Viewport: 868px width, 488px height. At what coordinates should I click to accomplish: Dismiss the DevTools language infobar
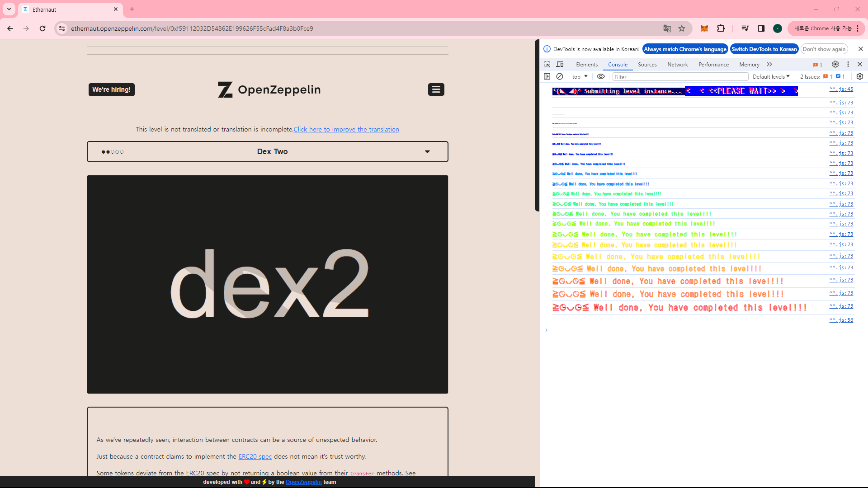click(860, 49)
